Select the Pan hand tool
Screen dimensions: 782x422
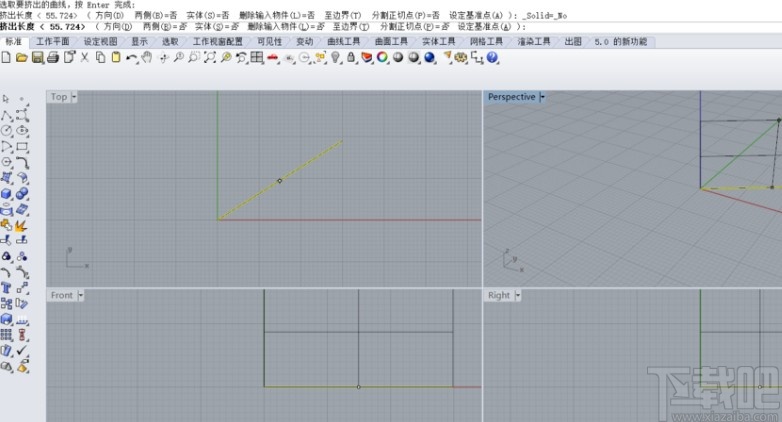(x=147, y=57)
